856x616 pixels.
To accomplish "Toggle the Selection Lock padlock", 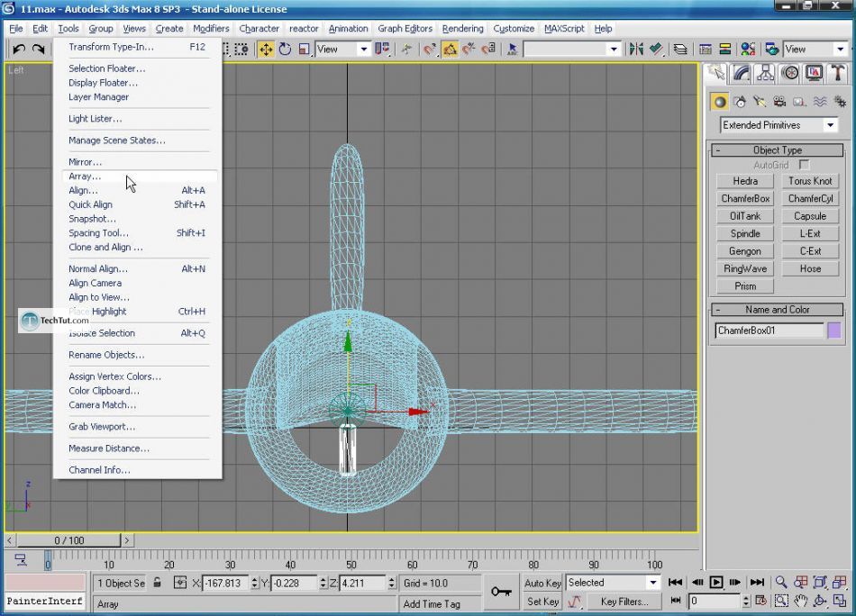I will (157, 583).
